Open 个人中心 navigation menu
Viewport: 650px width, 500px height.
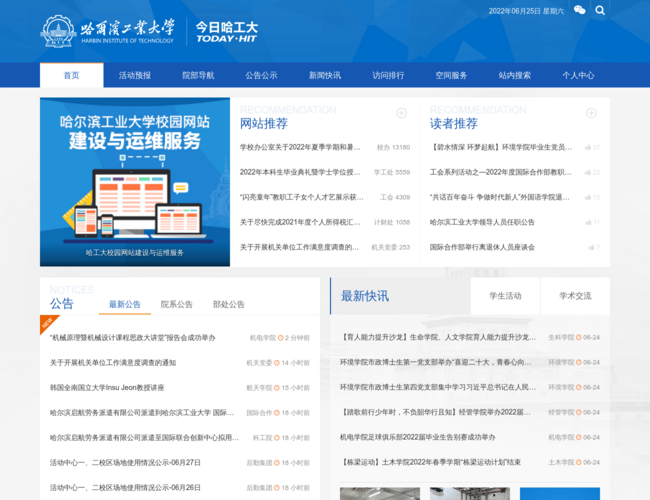click(578, 75)
